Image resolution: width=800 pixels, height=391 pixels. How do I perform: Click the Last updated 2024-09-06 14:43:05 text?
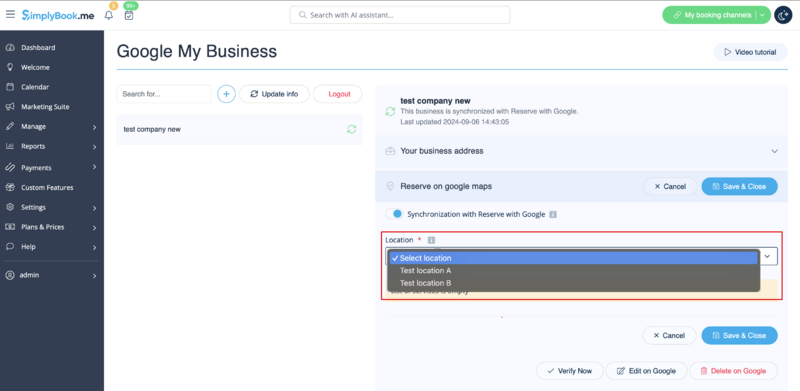point(455,122)
